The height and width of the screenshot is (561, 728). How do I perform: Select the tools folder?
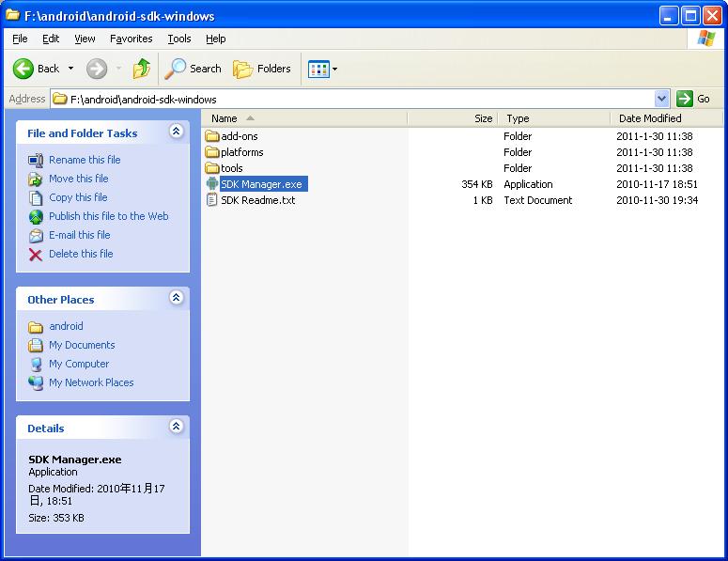(232, 168)
